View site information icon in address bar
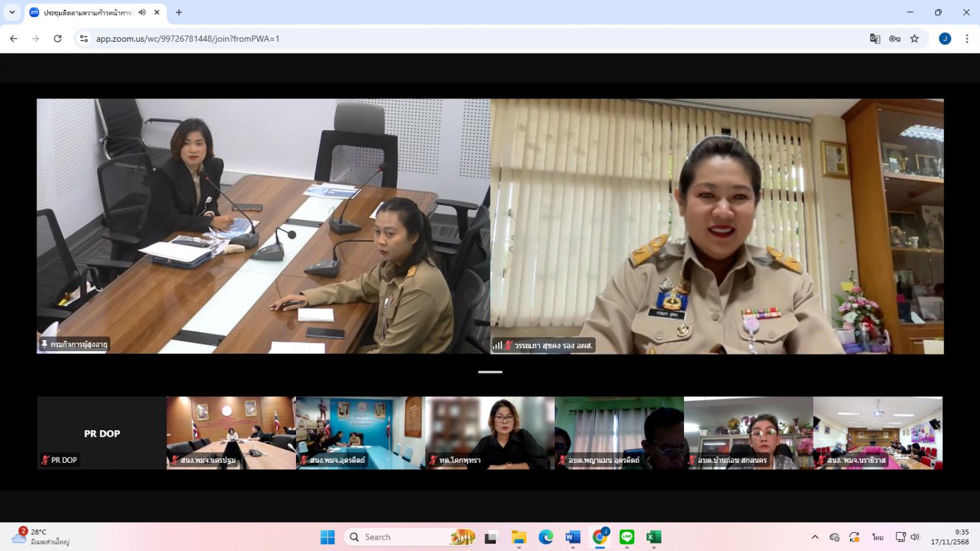The height and width of the screenshot is (551, 980). click(84, 39)
